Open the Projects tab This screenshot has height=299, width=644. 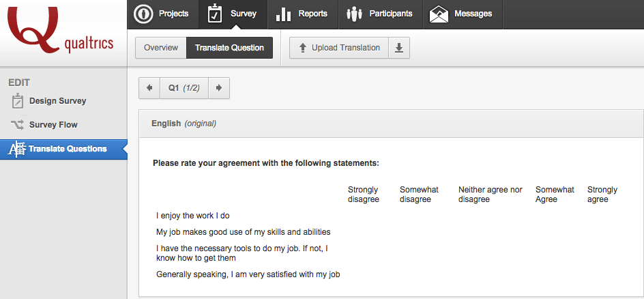point(163,14)
